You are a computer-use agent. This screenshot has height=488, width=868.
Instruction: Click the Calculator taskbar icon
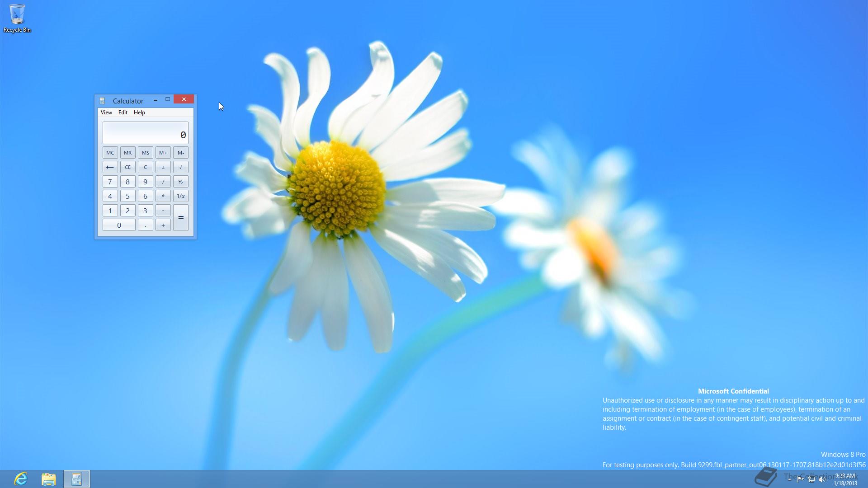coord(76,479)
